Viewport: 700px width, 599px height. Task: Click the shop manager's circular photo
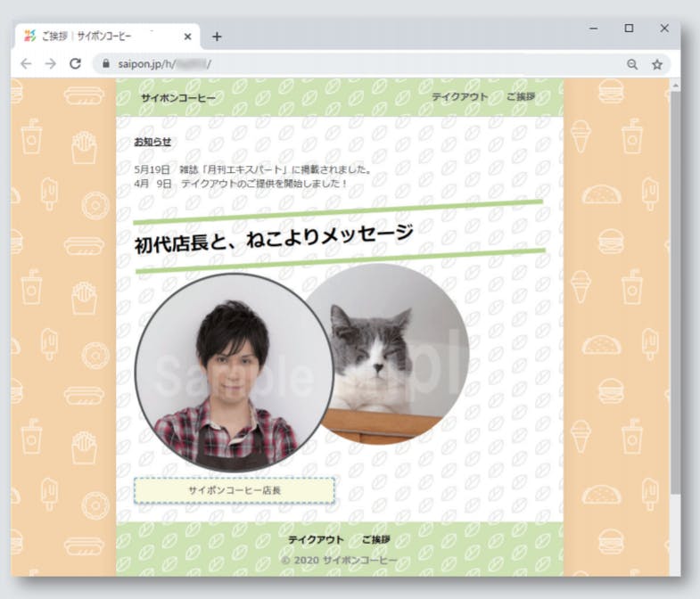pos(235,373)
